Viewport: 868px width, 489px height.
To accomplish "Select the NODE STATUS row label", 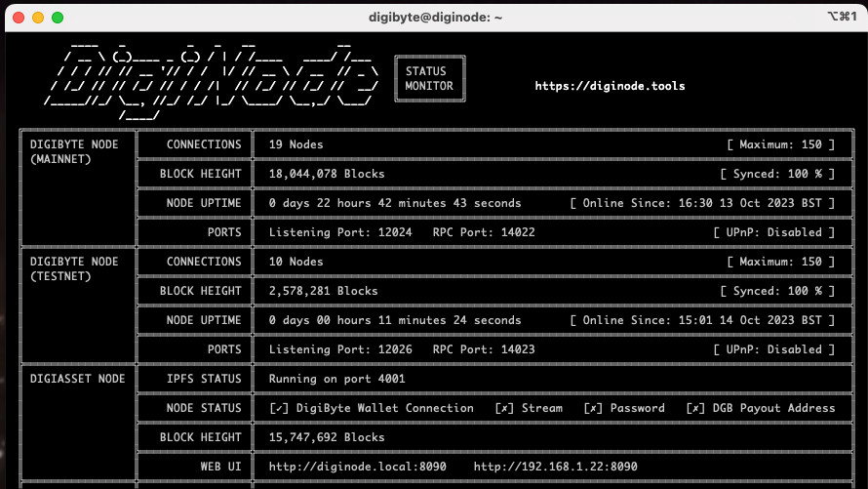I will (204, 408).
